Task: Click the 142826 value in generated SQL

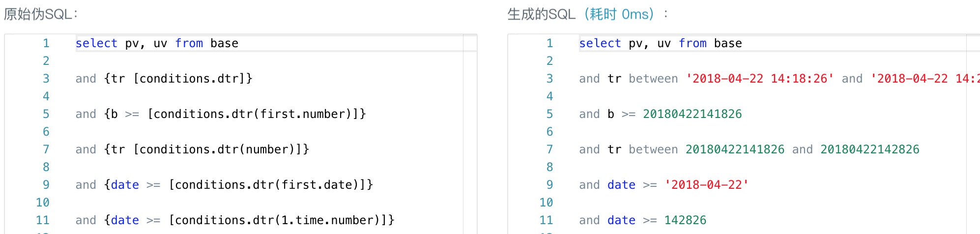Action: pyautogui.click(x=685, y=220)
